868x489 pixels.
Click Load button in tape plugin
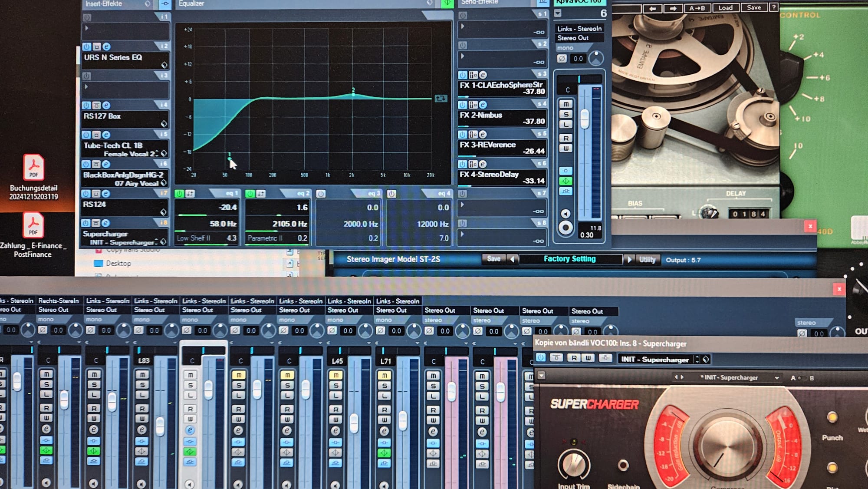725,8
